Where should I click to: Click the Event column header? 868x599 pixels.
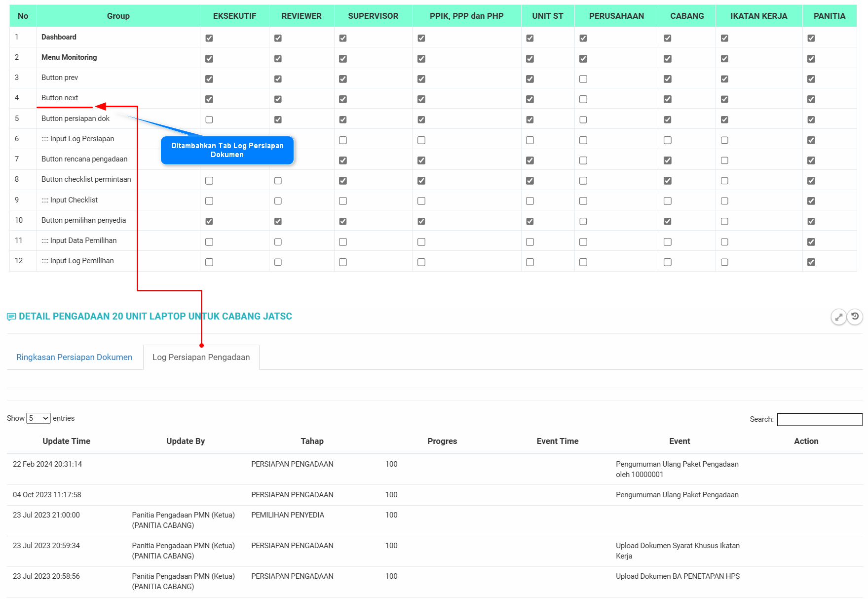(679, 441)
